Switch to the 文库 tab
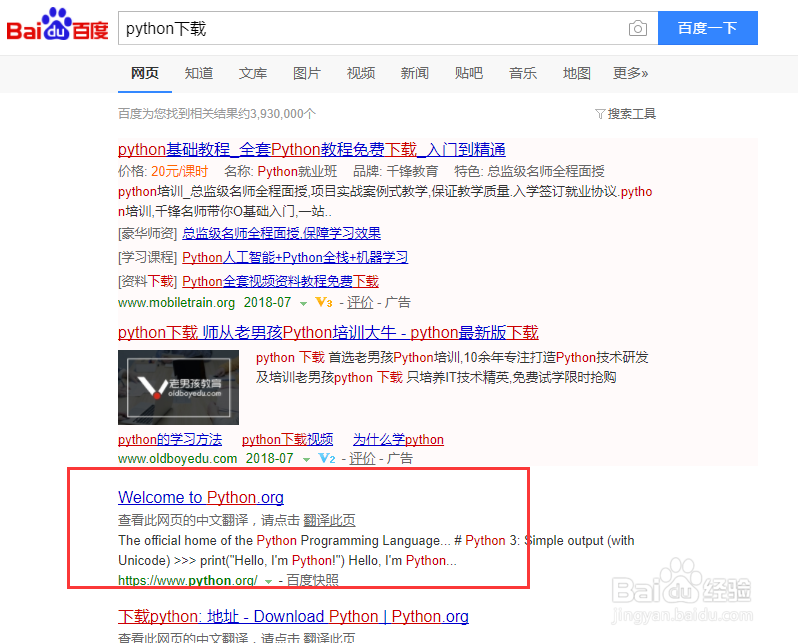Screen dimensions: 798x643 (253, 73)
